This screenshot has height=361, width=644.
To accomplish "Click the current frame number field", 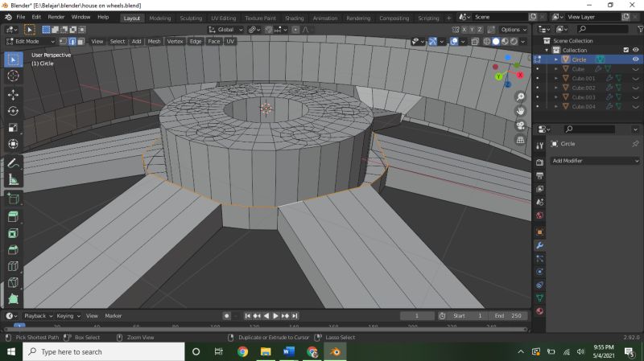I will coord(417,316).
